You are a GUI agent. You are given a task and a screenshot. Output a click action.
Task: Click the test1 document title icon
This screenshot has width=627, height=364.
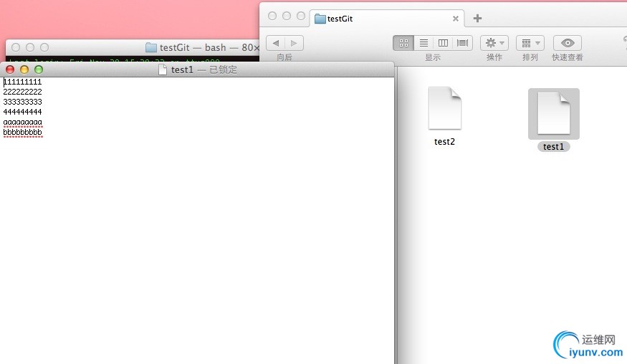point(163,70)
